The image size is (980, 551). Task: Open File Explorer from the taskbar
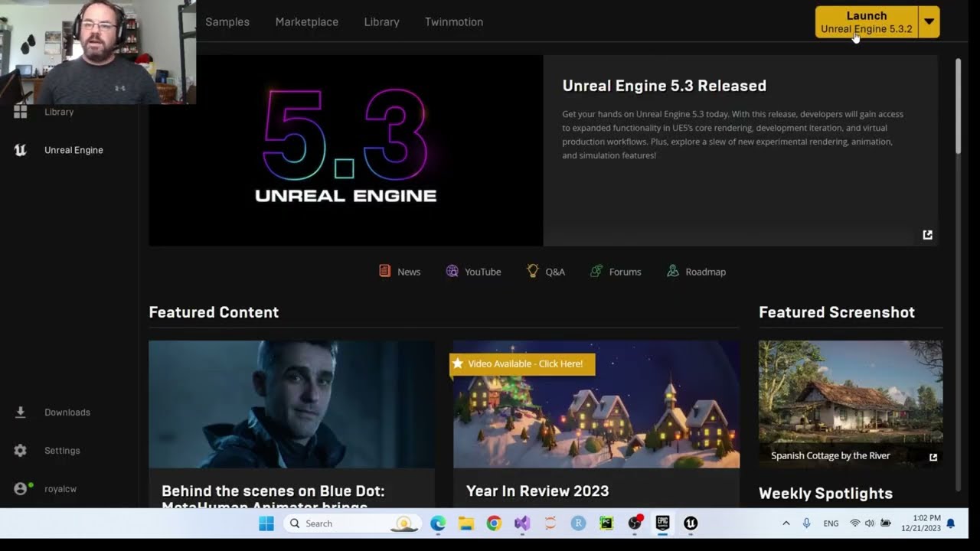point(466,523)
